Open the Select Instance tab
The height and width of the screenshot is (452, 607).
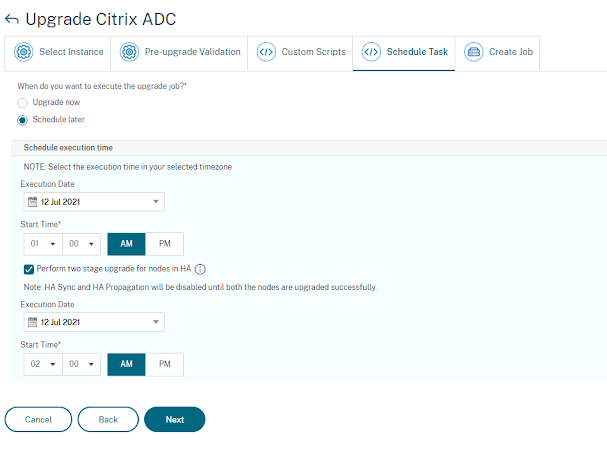(58, 53)
